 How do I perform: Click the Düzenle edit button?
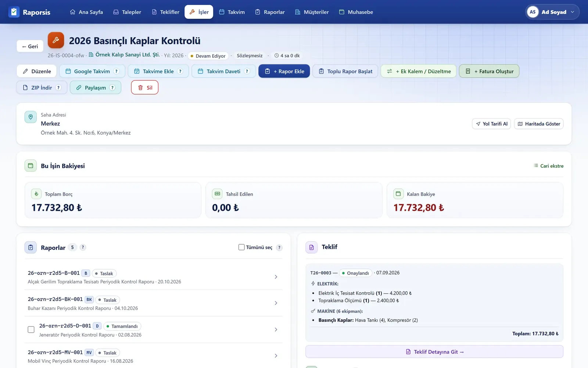pyautogui.click(x=37, y=71)
